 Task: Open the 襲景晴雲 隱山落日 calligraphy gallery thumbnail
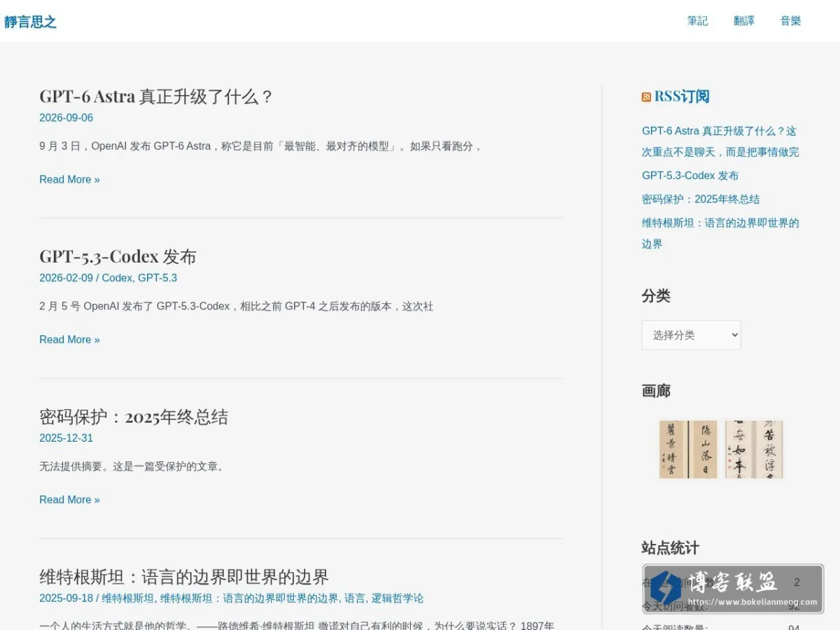(688, 449)
